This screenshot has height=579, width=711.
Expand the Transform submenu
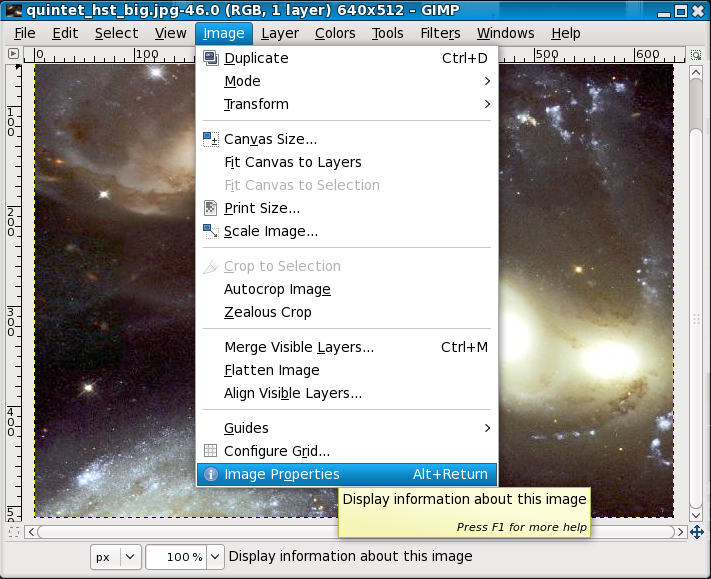[486, 104]
